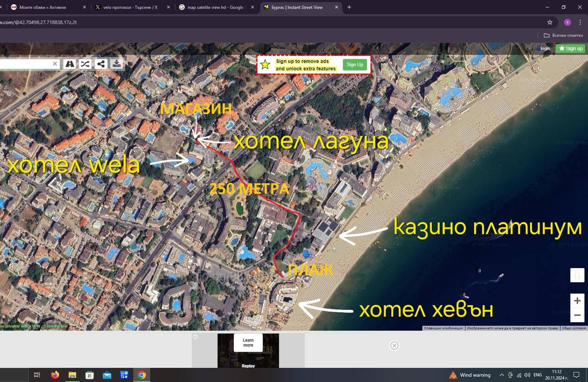Expand hidden system tray icons chevron
This screenshot has height=382, width=588.
(x=501, y=375)
